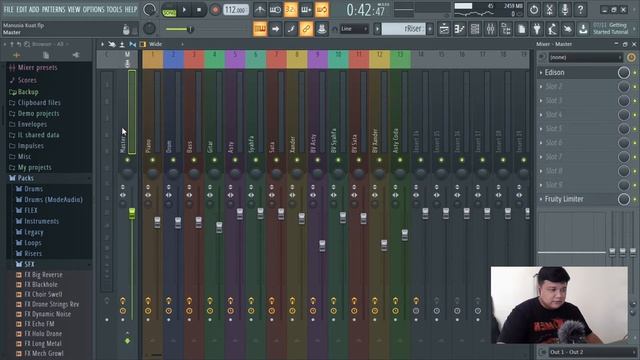
Task: Open the (none) mixer input dropdown
Action: pos(585,58)
